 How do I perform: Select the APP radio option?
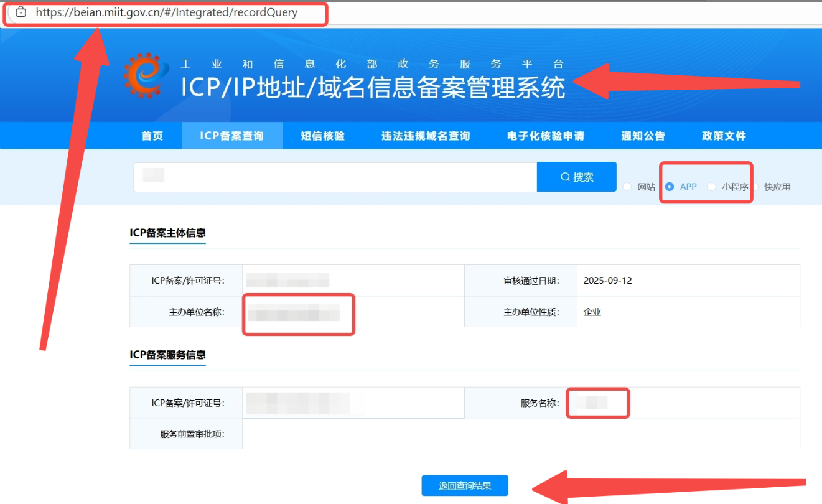[670, 187]
